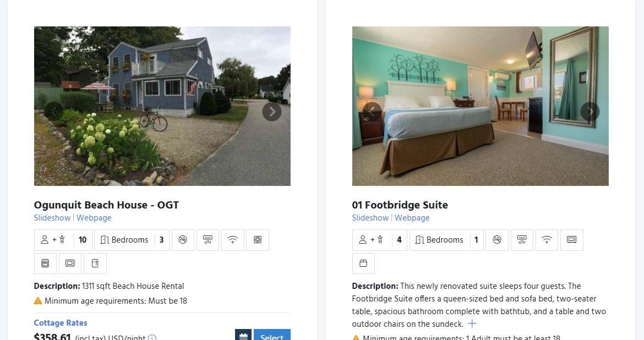Select the oven amenity icon for Ogunquit Beach House

[45, 263]
